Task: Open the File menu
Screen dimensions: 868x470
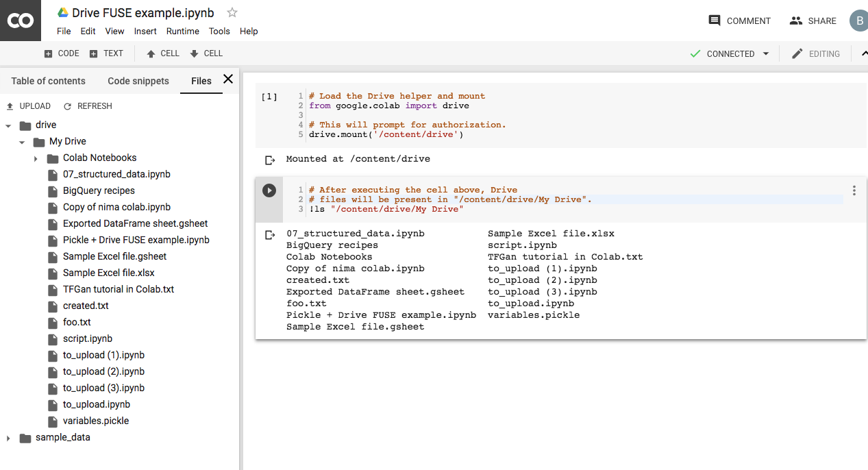Action: [x=64, y=31]
